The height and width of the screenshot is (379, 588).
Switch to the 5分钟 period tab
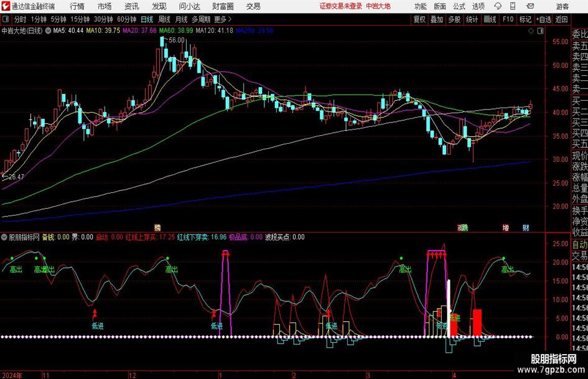58,19
